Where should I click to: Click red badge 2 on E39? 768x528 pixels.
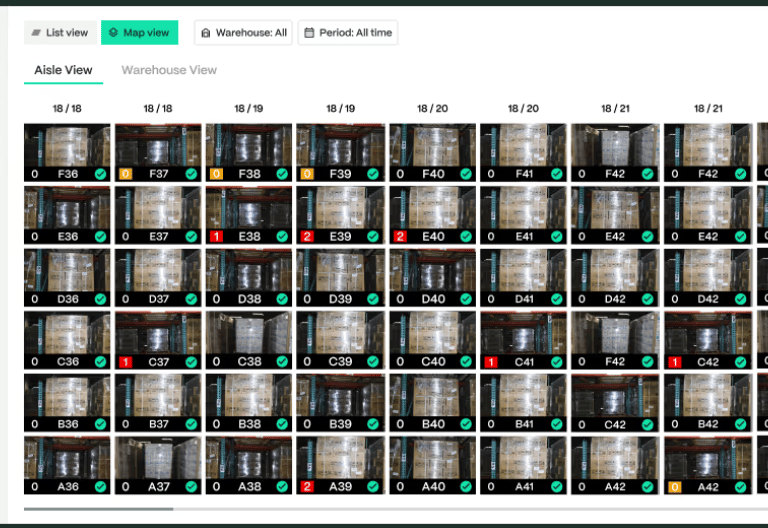(307, 237)
